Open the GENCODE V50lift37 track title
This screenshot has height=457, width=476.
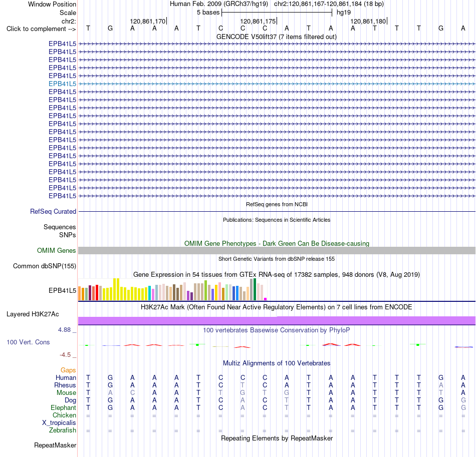click(276, 37)
